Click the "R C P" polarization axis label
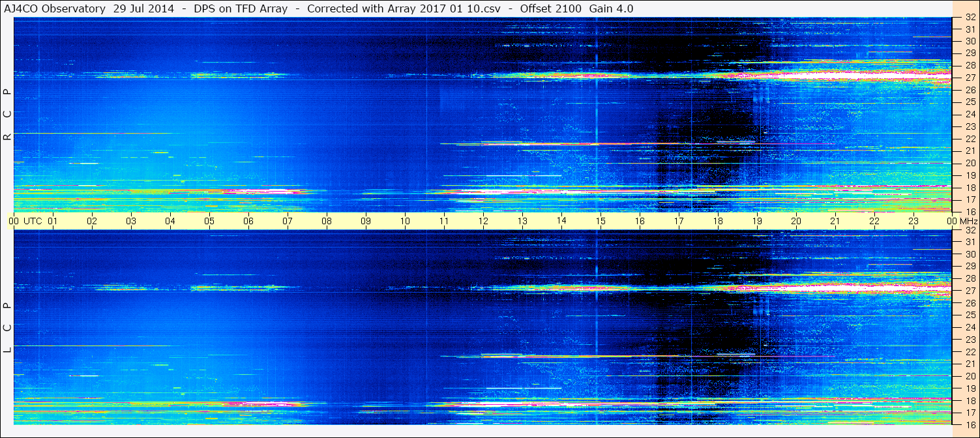Viewport: 980px width, 438px height. pos(7,115)
